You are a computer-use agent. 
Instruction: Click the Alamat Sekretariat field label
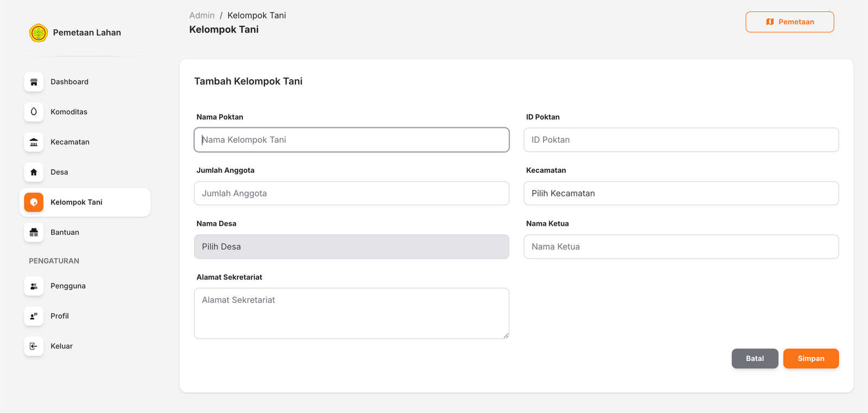click(x=229, y=277)
